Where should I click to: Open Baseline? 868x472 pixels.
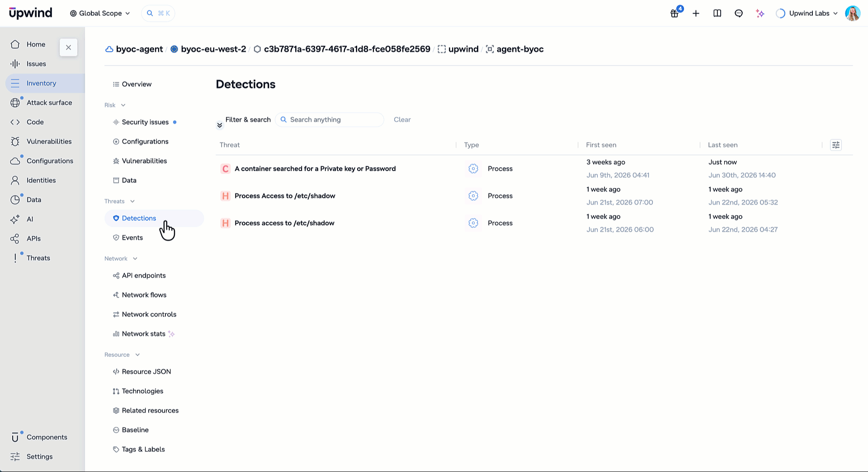pos(135,430)
